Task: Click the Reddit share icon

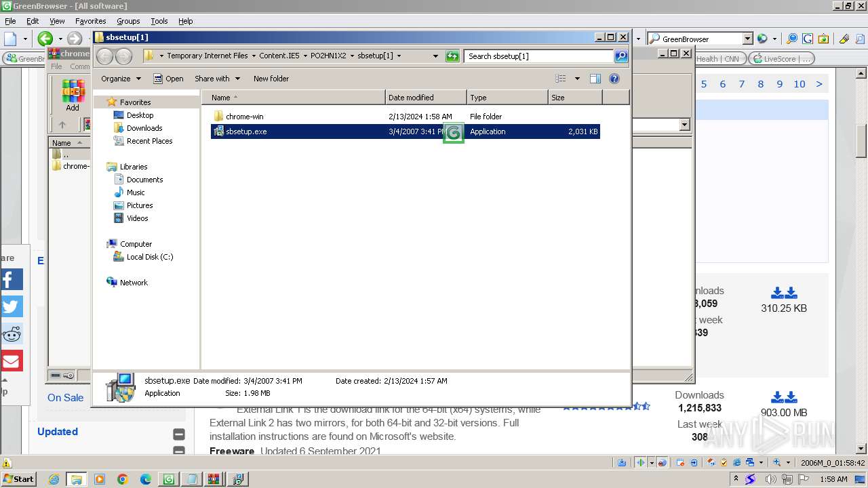Action: click(11, 333)
